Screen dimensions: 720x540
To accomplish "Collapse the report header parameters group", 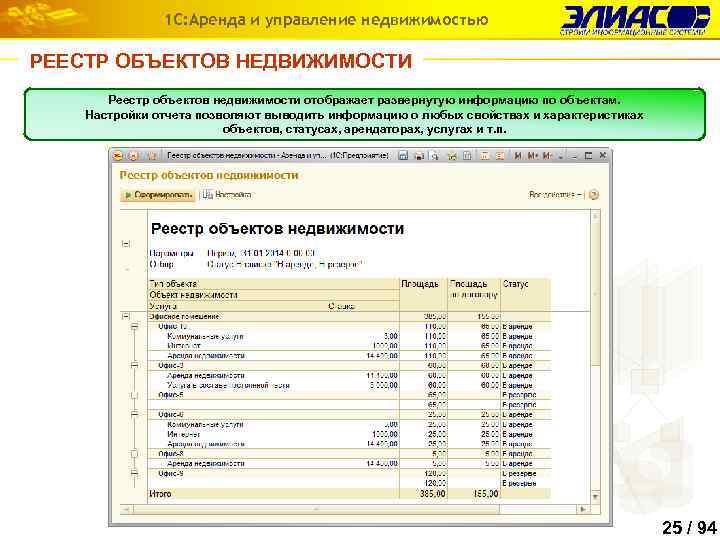I will [x=126, y=243].
